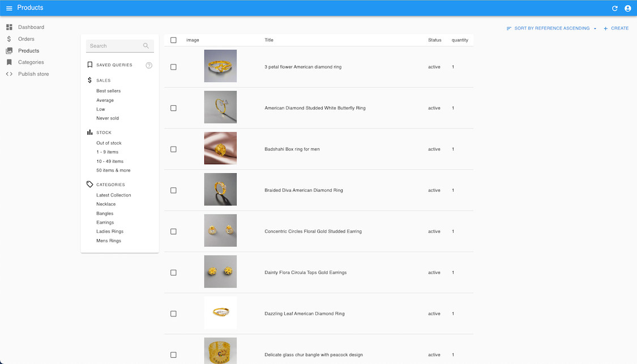Viewport: 637px width, 364px height.
Task: Click the Dashboard grid icon
Action: (9, 27)
